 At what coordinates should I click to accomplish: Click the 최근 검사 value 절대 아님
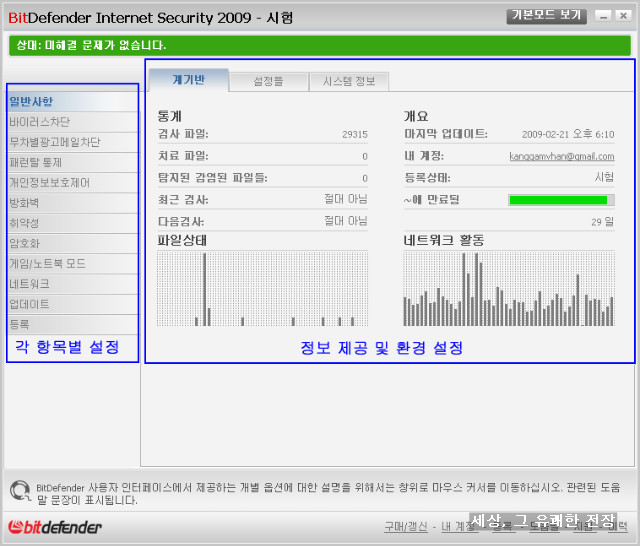tap(346, 199)
